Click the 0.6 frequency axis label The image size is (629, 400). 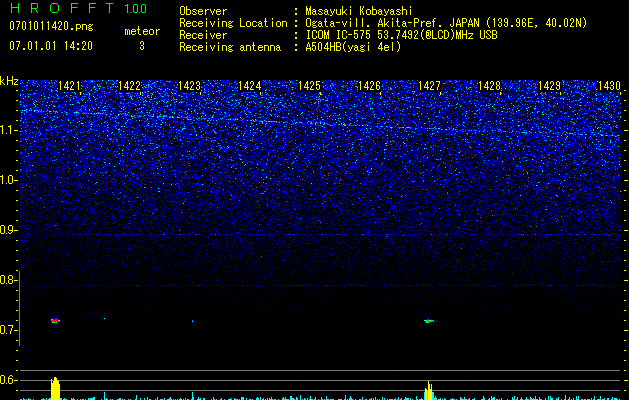tap(8, 380)
